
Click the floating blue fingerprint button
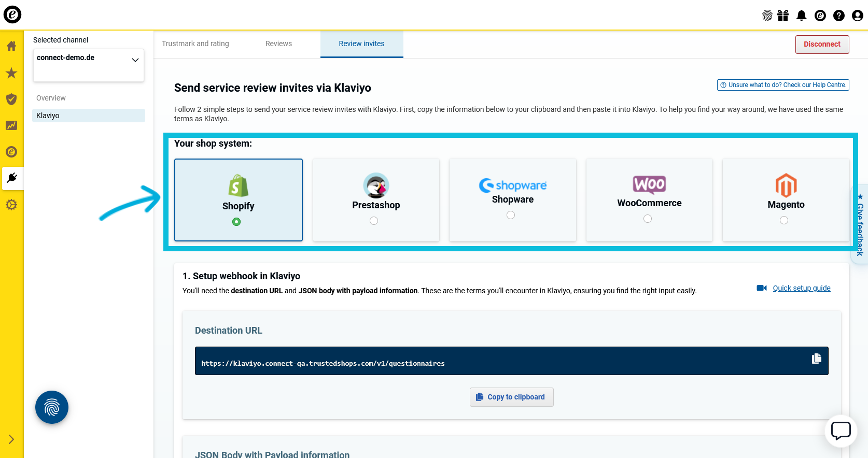(x=52, y=407)
